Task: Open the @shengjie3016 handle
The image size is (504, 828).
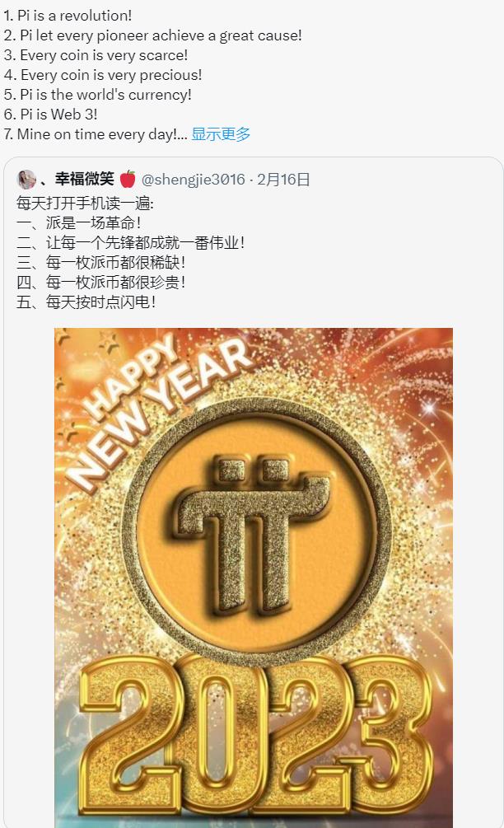Action: (194, 180)
